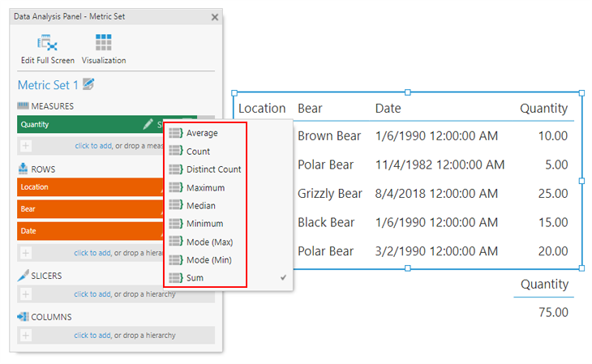
Task: Click the Distinct Count option's list icon
Action: (x=176, y=169)
